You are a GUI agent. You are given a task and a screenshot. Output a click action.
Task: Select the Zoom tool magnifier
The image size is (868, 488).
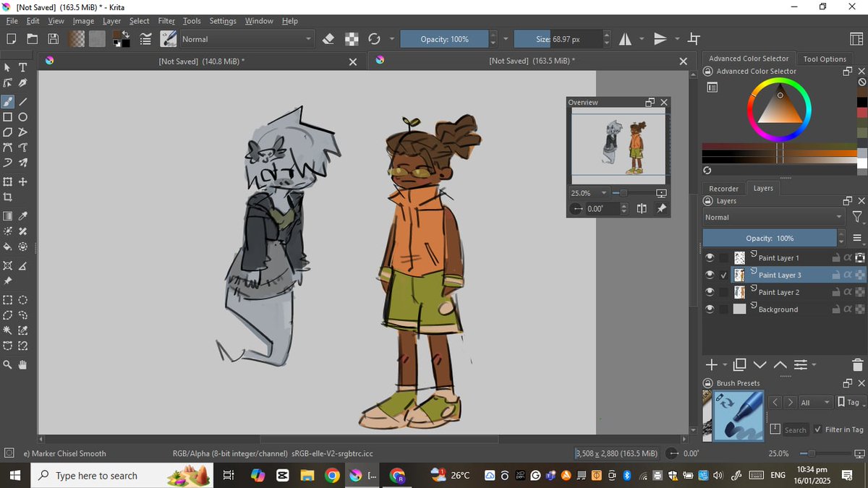(x=8, y=364)
